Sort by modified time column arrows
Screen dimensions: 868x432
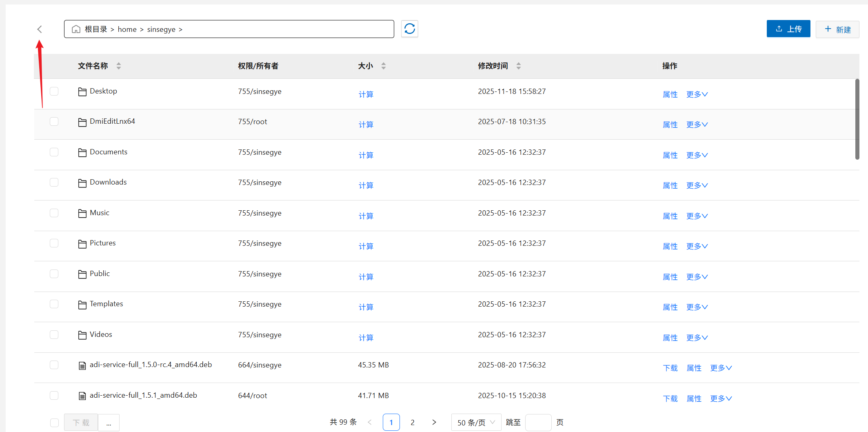coord(518,66)
